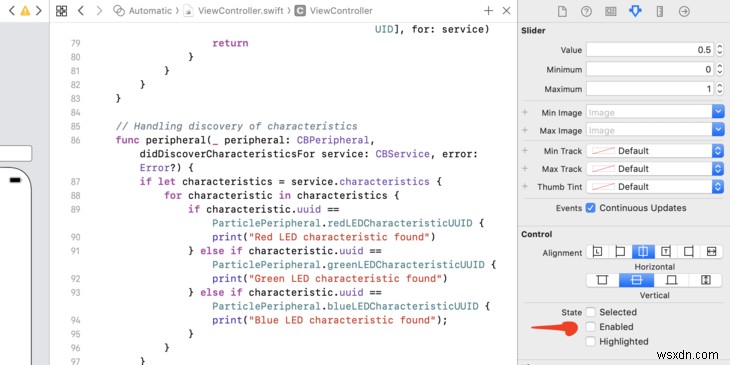
Task: Click ViewController.swift in the jump bar
Action: pos(240,11)
